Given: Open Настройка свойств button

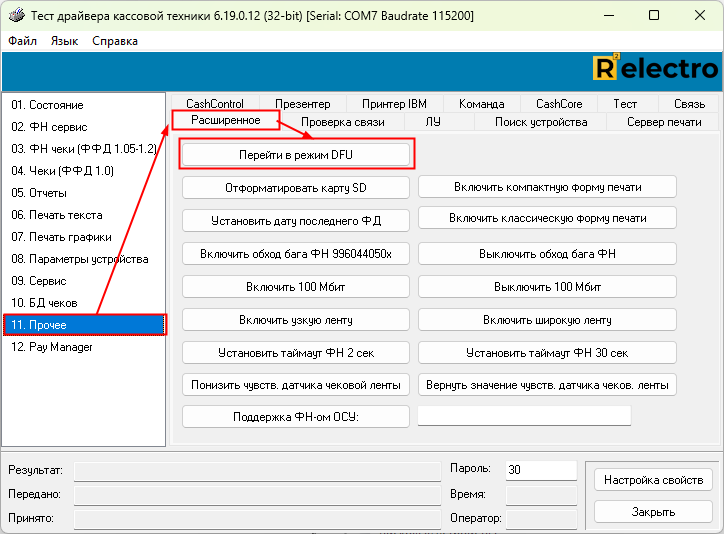Looking at the screenshot, I should [x=653, y=481].
